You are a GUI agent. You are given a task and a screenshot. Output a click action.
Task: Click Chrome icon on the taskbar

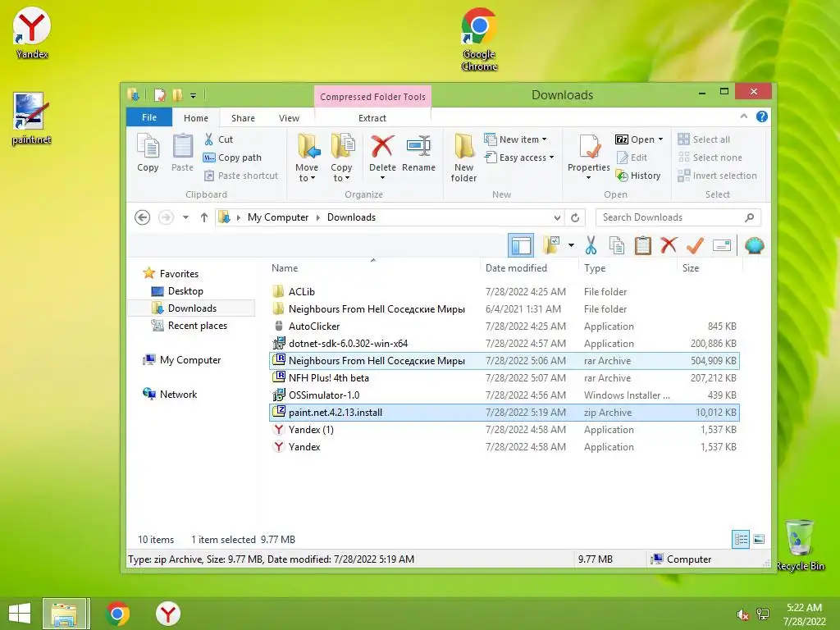tap(118, 614)
